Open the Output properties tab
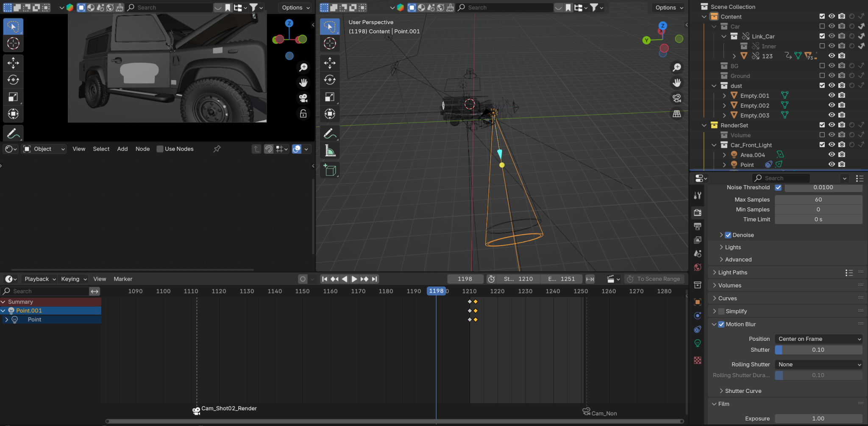The image size is (868, 426). (x=698, y=226)
